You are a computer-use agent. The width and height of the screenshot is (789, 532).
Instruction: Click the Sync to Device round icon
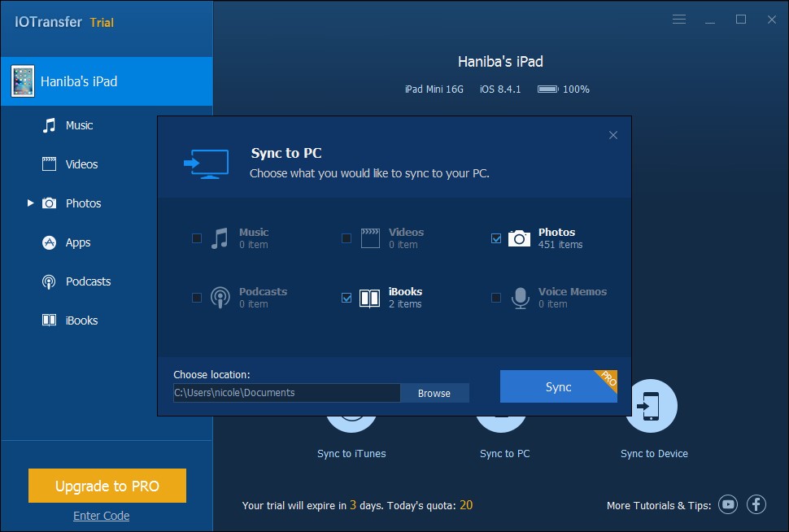click(x=651, y=406)
